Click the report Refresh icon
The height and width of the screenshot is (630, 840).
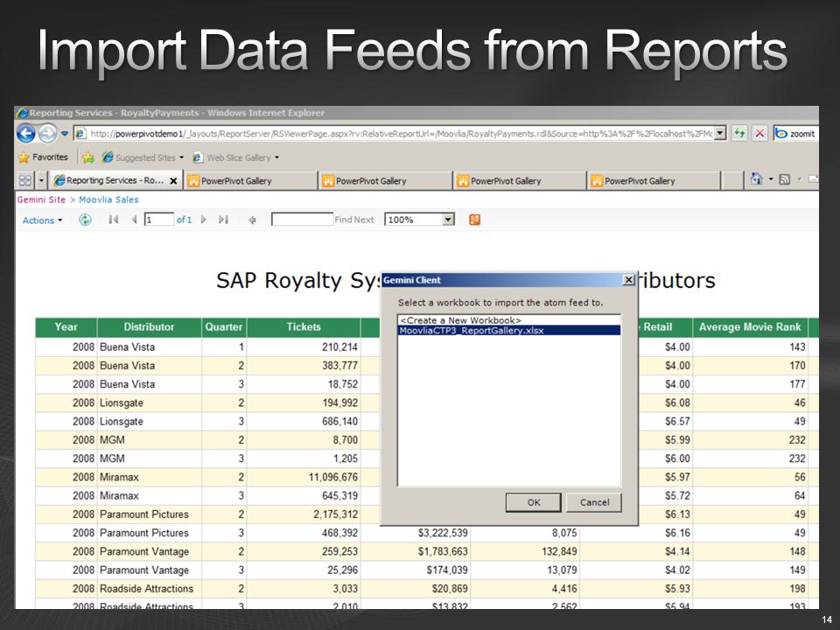coord(85,220)
